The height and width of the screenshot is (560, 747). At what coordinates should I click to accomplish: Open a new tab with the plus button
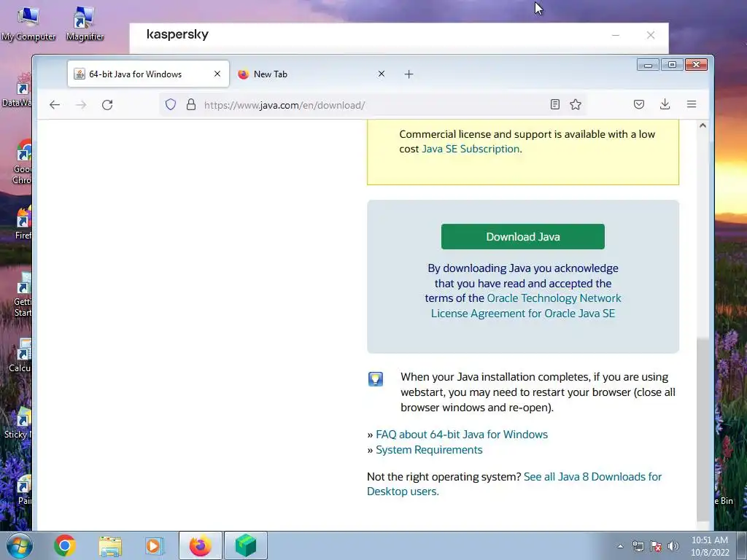pyautogui.click(x=409, y=74)
